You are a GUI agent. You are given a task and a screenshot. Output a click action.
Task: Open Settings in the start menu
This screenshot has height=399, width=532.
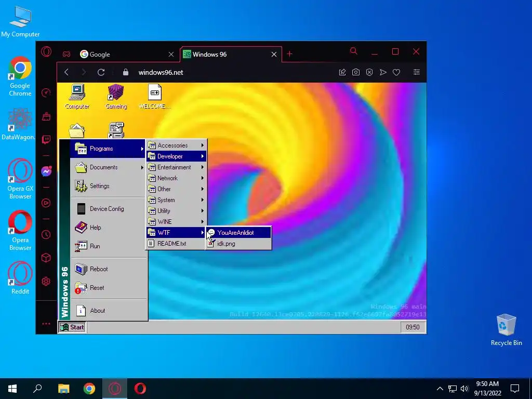(108, 186)
